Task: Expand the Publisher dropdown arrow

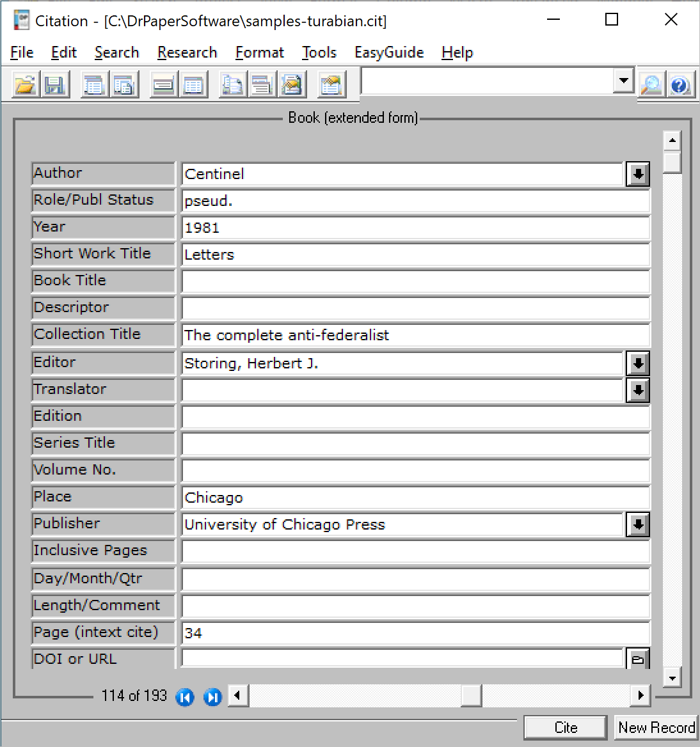Action: point(637,524)
